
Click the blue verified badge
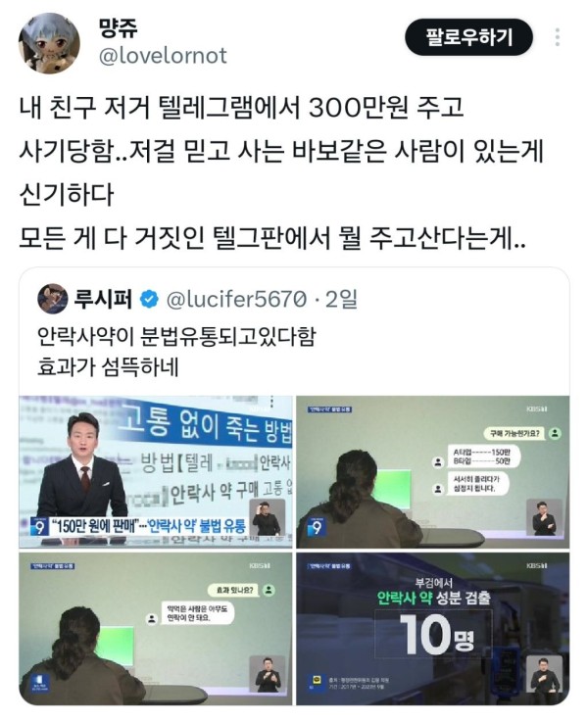149,300
